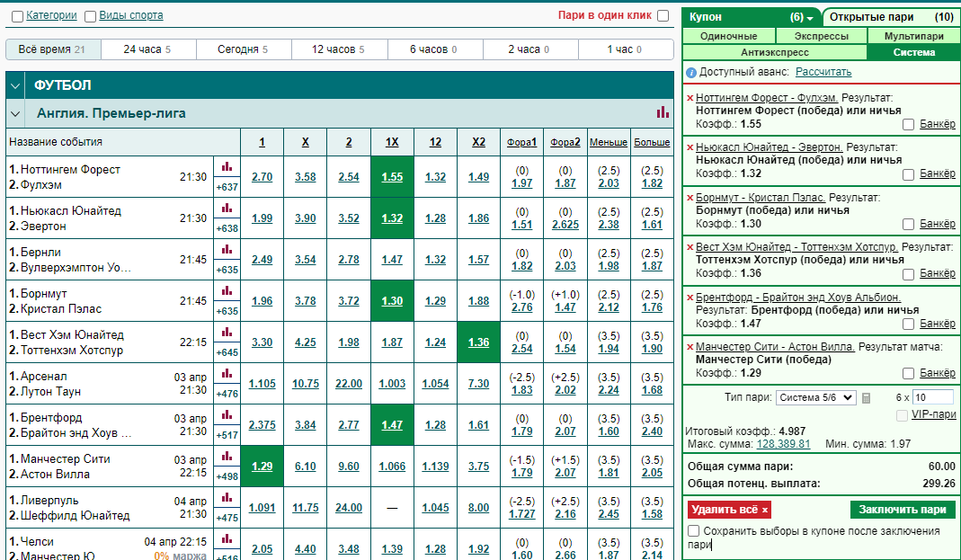Viewport: 961px width, 560px height.
Task: Check save selections in coupon after betting
Action: (694, 530)
